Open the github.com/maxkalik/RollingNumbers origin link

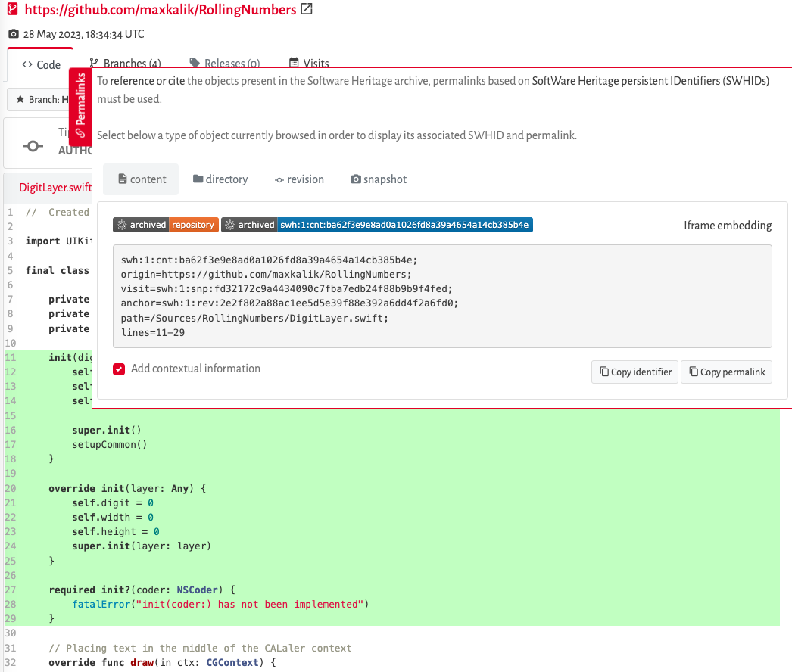click(x=161, y=10)
